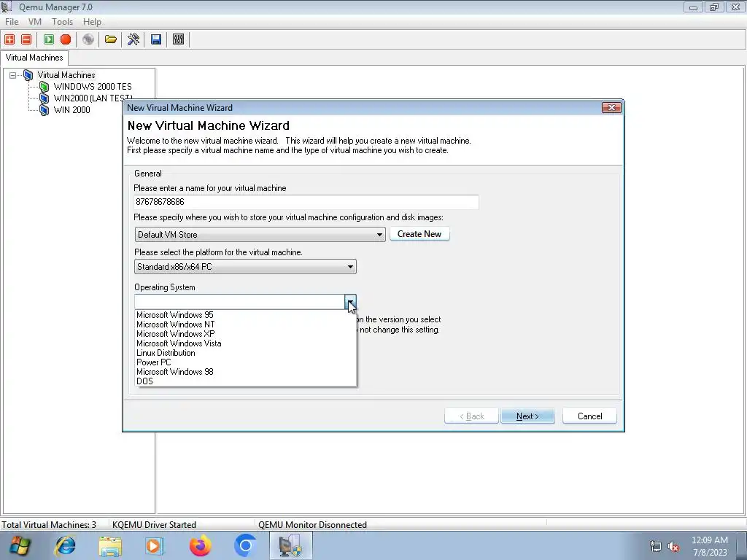The height and width of the screenshot is (560, 747).
Task: Open the Windows Start orb
Action: point(19,545)
